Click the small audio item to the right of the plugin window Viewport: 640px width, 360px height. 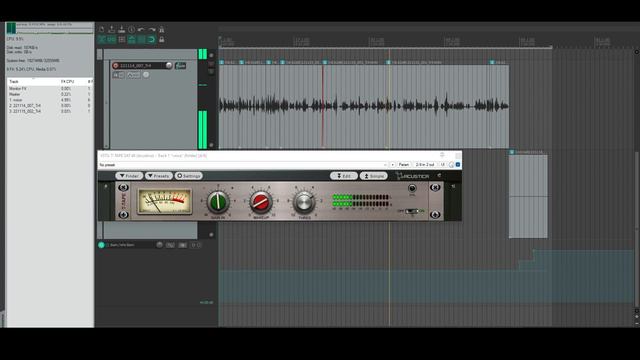[x=528, y=194]
